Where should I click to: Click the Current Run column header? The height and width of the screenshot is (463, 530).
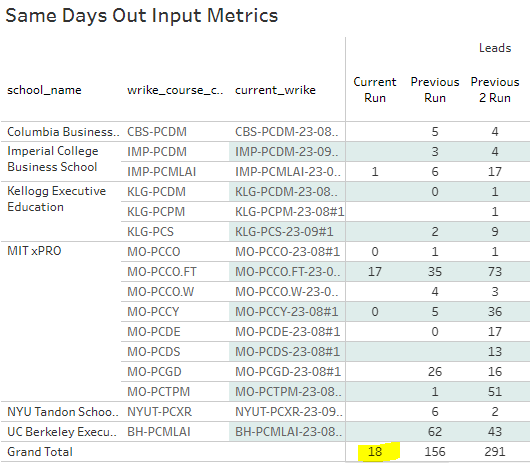click(375, 90)
